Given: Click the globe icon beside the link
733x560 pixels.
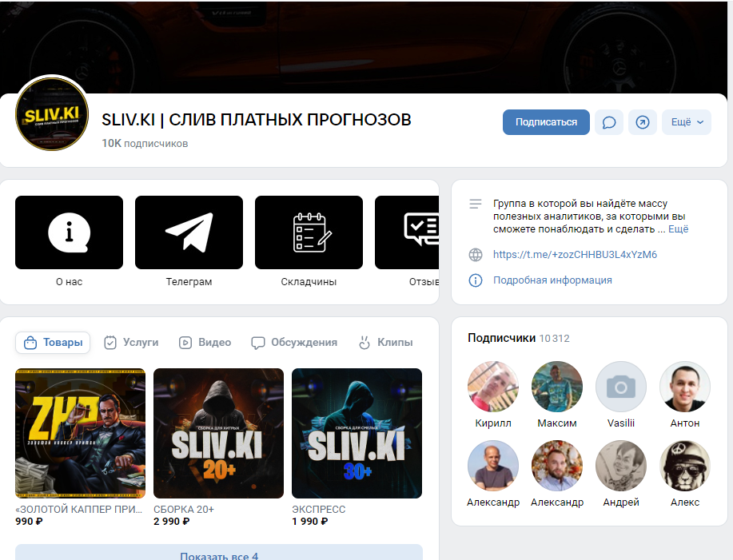Looking at the screenshot, I should point(476,255).
